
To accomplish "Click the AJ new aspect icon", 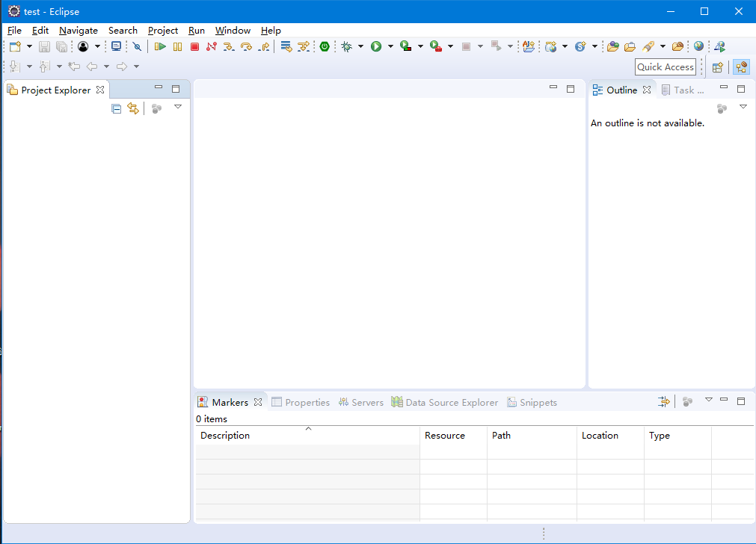I will [529, 46].
